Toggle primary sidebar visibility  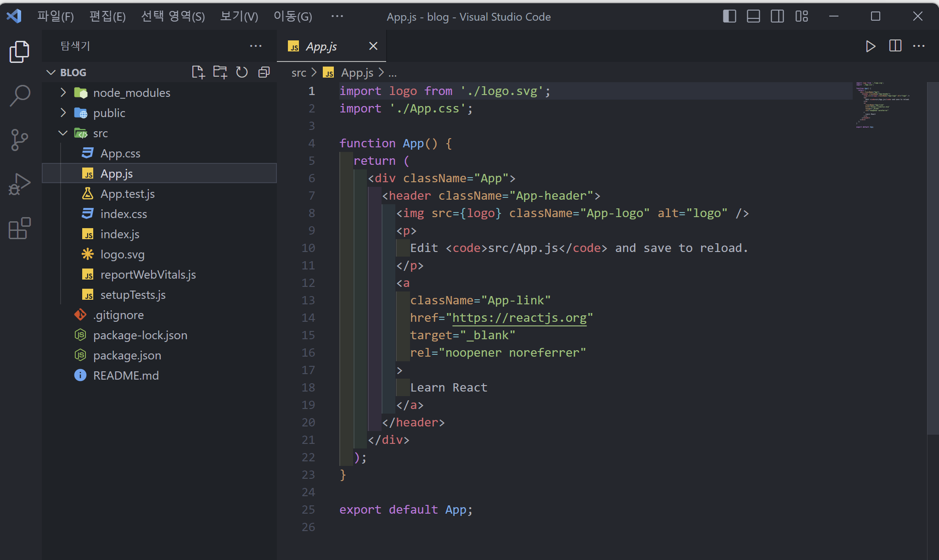pyautogui.click(x=729, y=17)
